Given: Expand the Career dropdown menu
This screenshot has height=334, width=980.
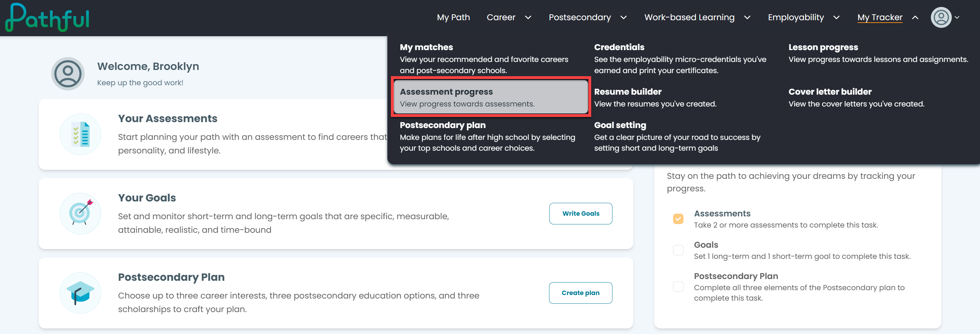Looking at the screenshot, I should pyautogui.click(x=509, y=17).
